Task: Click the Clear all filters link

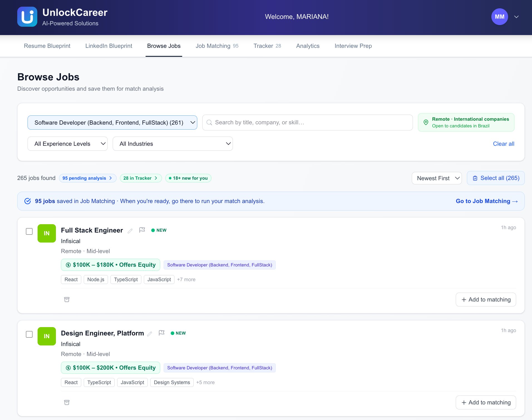Action: click(x=504, y=144)
